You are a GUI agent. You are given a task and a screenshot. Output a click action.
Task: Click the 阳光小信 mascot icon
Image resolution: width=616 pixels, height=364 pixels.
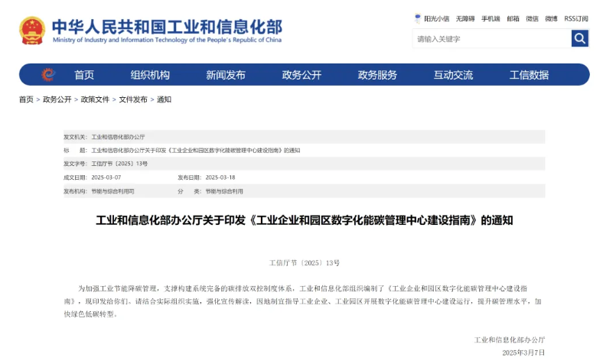tap(418, 18)
